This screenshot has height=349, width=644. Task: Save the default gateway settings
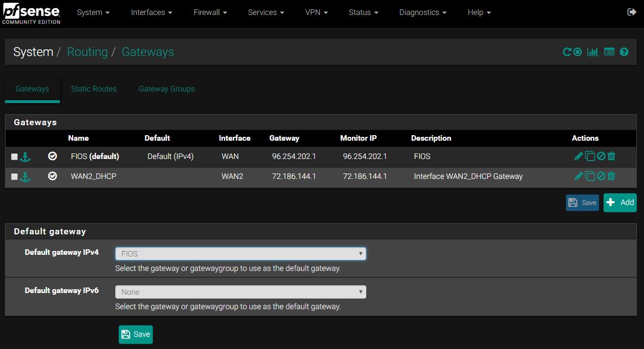tap(135, 334)
